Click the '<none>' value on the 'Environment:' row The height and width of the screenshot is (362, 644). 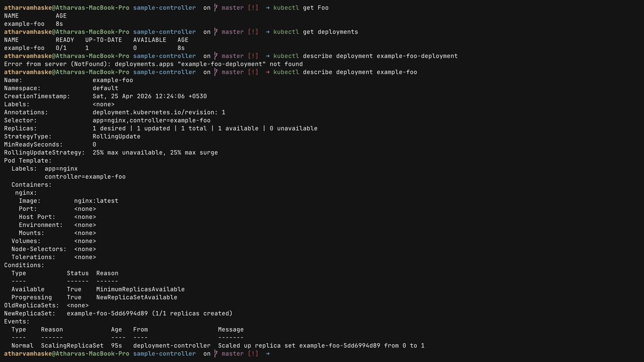pos(85,225)
